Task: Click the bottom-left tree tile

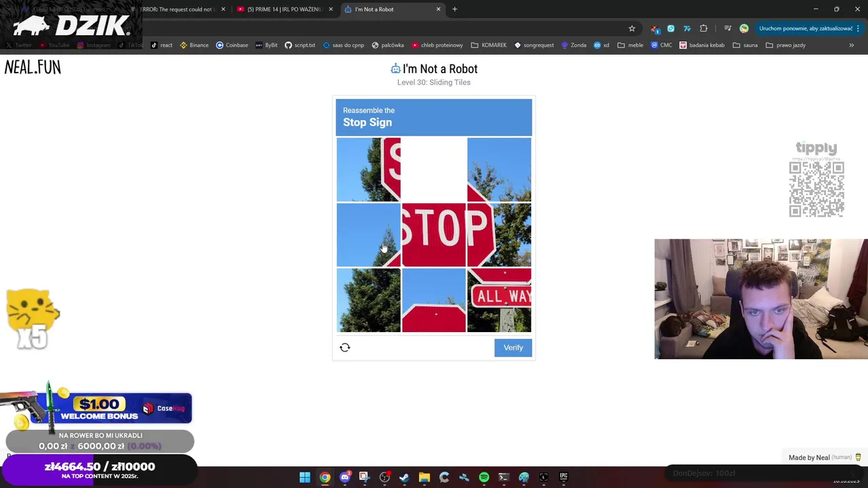Action: click(x=369, y=300)
